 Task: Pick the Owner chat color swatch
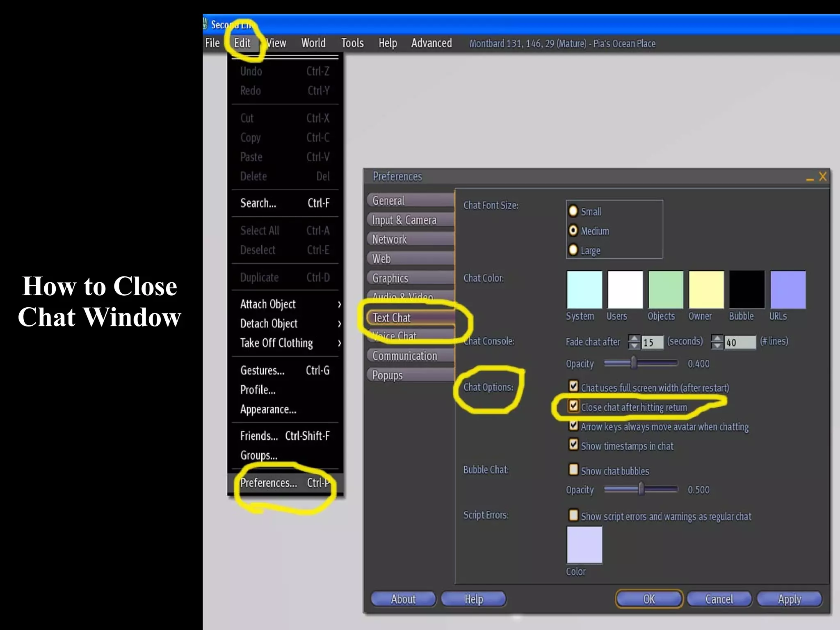coord(706,290)
